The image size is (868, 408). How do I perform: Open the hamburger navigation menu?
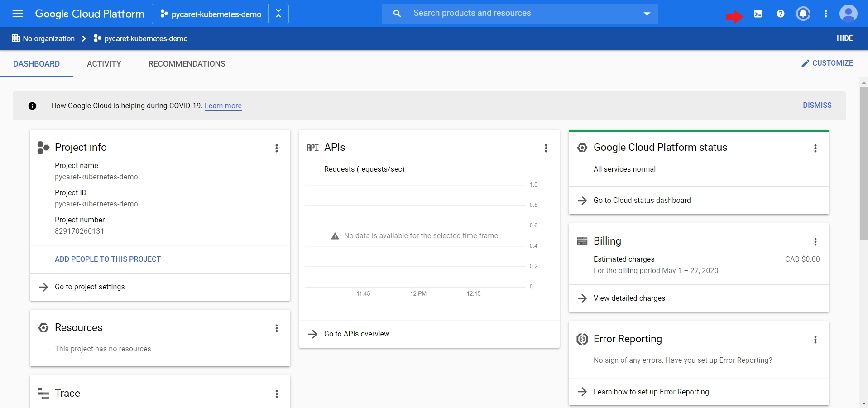tap(18, 14)
